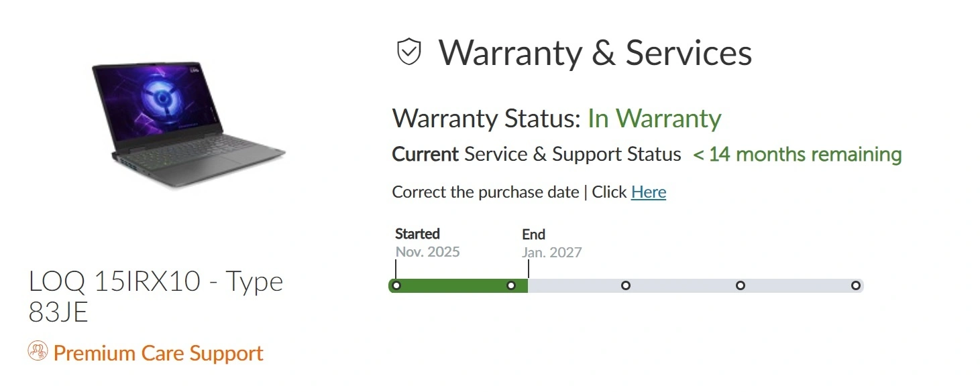Click the "Here" link to correct purchase date

pyautogui.click(x=648, y=192)
